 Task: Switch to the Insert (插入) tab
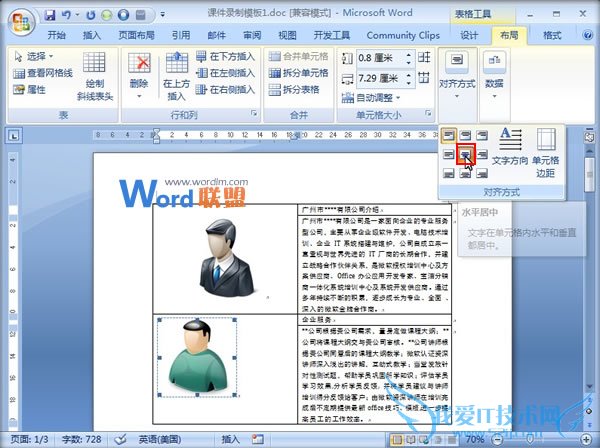(x=92, y=36)
